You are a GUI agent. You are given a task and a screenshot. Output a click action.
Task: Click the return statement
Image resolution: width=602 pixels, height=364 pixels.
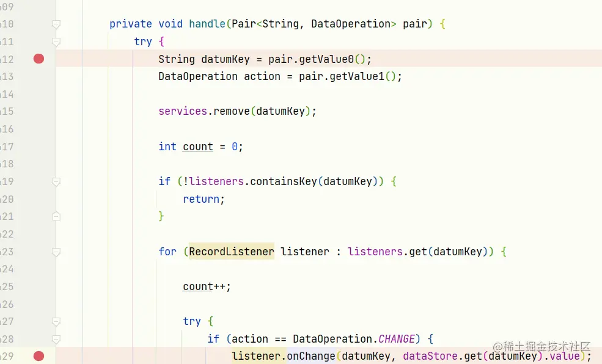tap(204, 199)
